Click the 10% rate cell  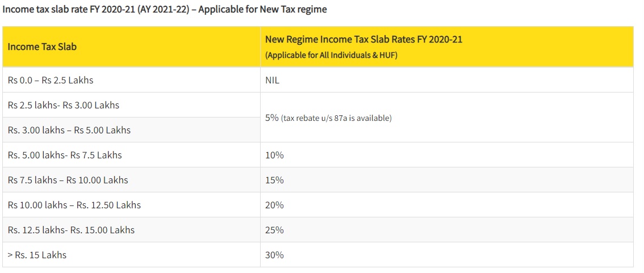(274, 155)
